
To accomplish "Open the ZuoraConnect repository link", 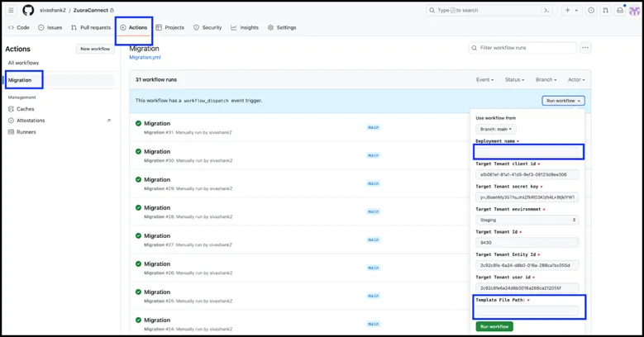I will [x=90, y=10].
